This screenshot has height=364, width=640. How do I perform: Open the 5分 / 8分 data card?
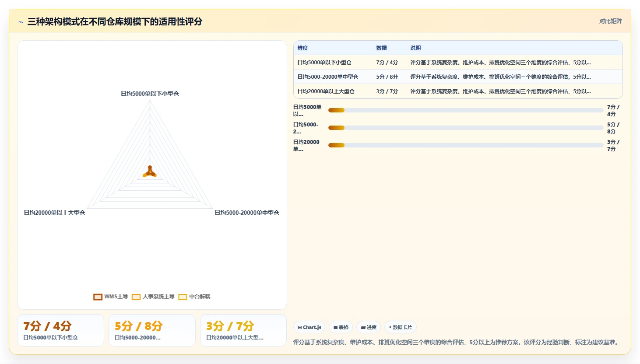pyautogui.click(x=152, y=330)
